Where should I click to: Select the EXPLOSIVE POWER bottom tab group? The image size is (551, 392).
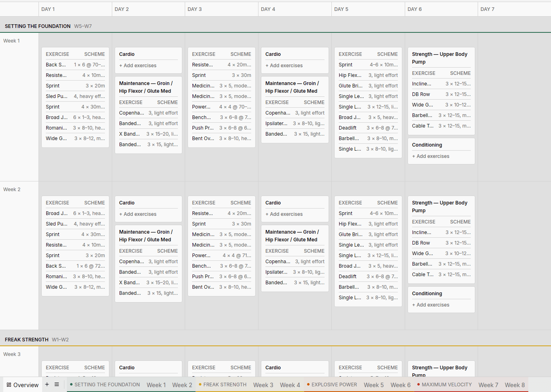pyautogui.click(x=332, y=385)
